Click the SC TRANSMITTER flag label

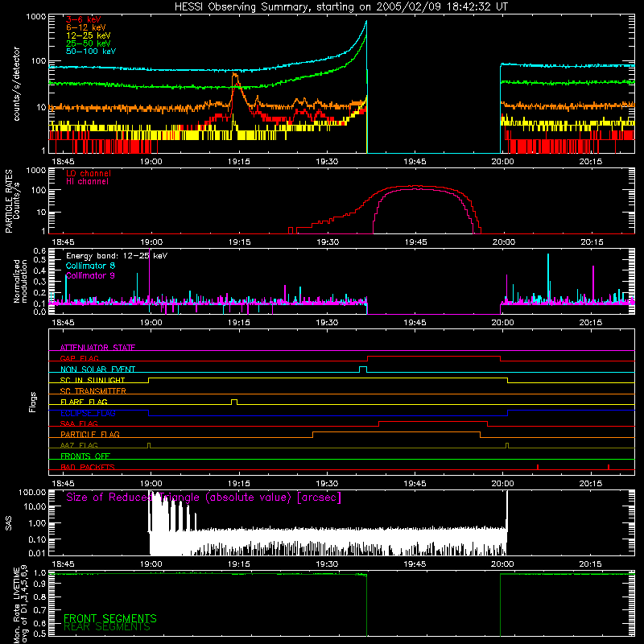pos(93,391)
